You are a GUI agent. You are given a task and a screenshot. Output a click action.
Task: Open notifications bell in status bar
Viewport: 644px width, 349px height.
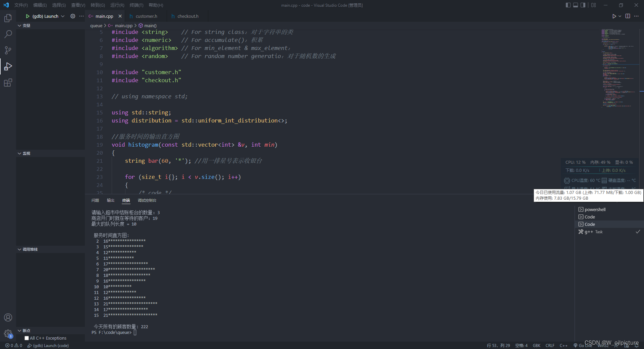(636, 345)
